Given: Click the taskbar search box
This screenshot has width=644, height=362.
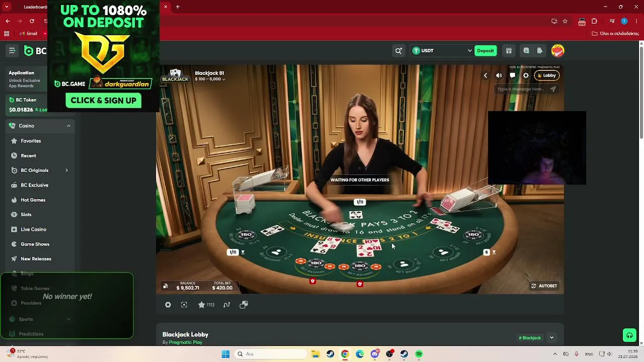Looking at the screenshot, I should click(x=271, y=354).
